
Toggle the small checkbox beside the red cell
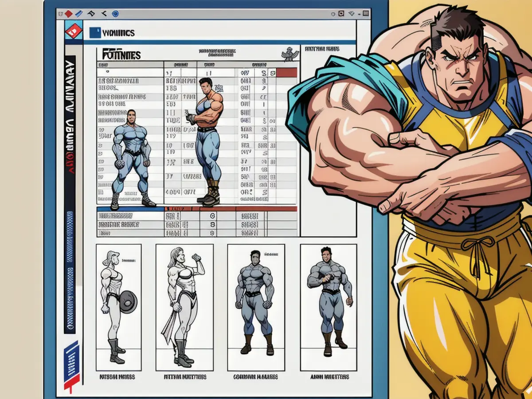tap(273, 73)
